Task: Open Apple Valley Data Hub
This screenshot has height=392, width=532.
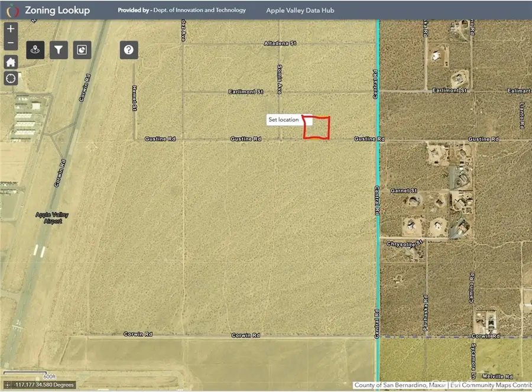Action: coord(300,9)
